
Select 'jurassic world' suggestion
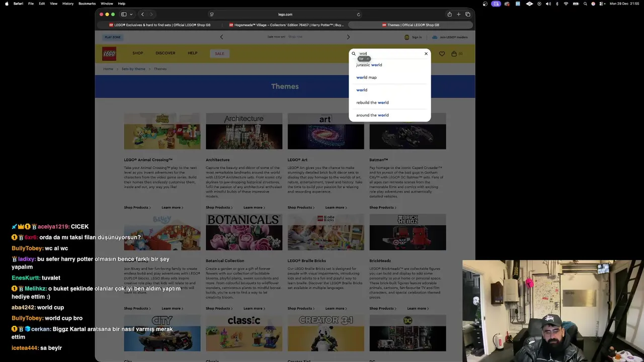[369, 65]
